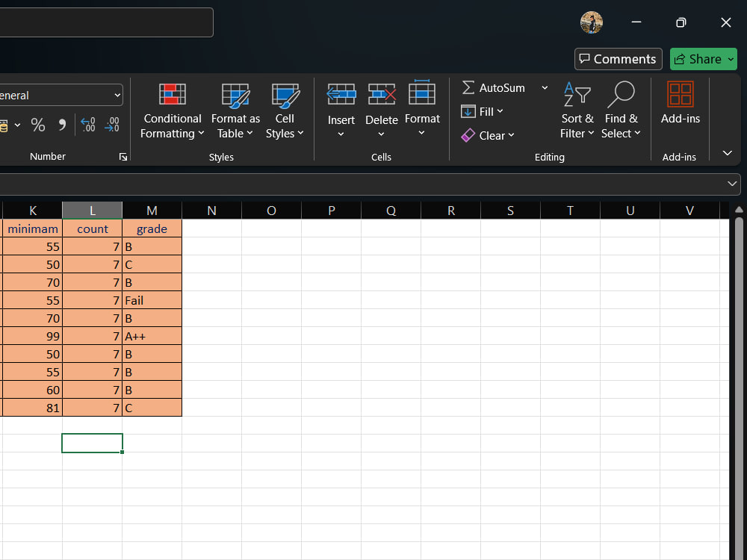Select column K header
This screenshot has width=747, height=560.
(x=32, y=211)
